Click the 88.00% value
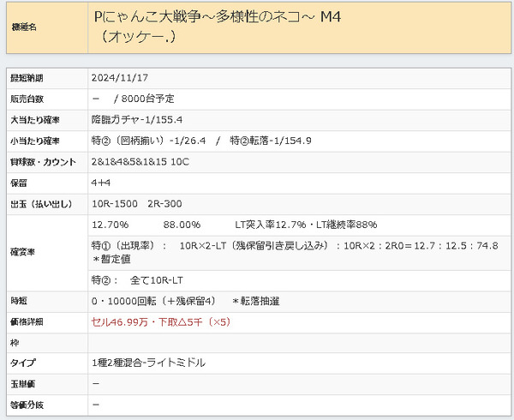 click(182, 225)
